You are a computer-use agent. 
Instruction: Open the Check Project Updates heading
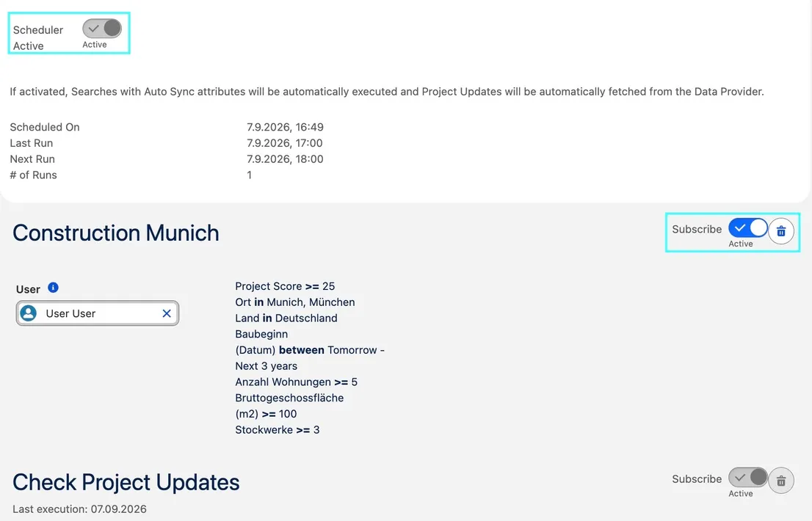126,482
